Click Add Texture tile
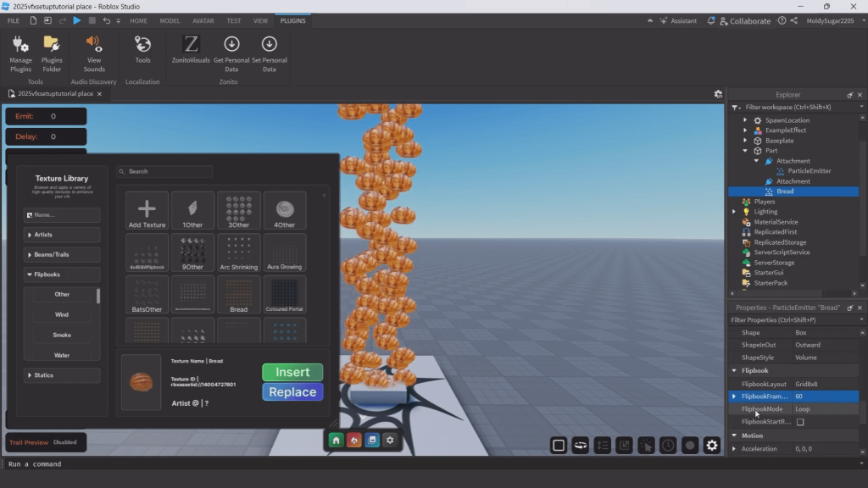This screenshot has width=868, height=488. pos(147,211)
